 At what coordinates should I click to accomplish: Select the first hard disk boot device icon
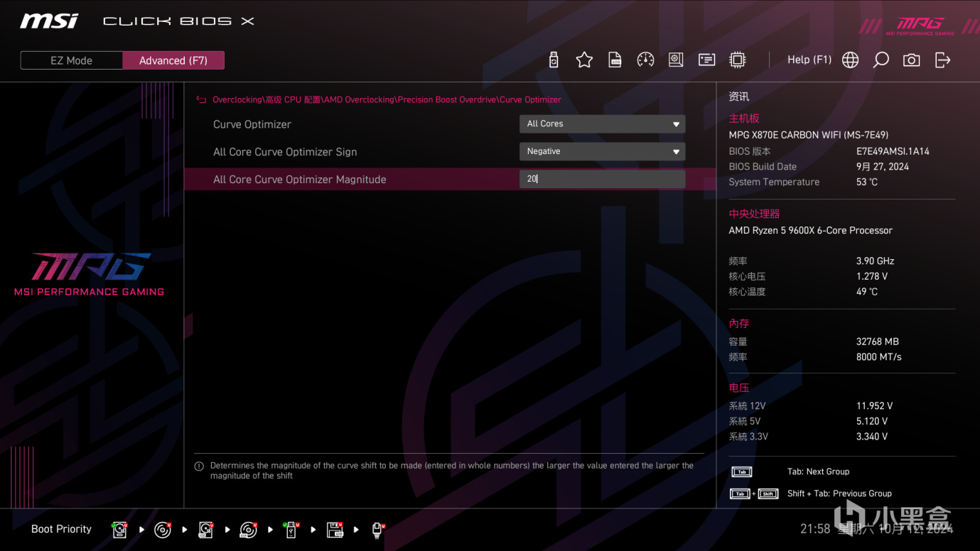pos(119,530)
